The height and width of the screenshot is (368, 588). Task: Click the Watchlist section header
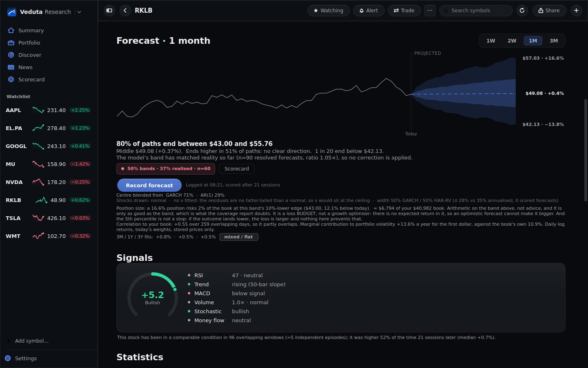point(18,96)
